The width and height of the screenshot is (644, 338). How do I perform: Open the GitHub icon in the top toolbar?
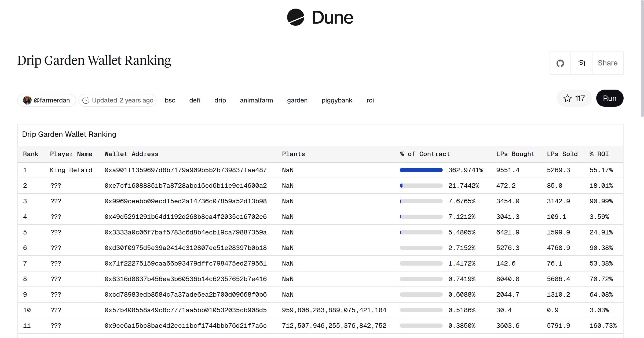coord(560,63)
